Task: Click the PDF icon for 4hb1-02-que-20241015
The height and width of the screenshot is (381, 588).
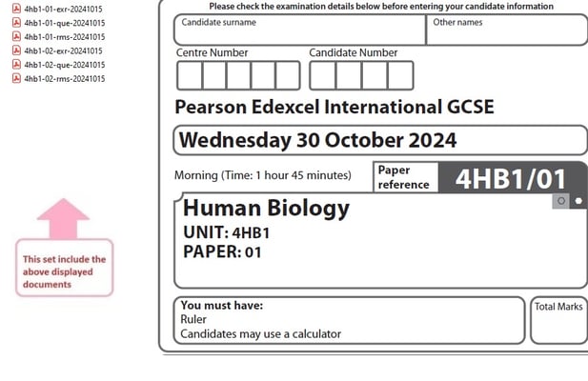Action: [16, 65]
